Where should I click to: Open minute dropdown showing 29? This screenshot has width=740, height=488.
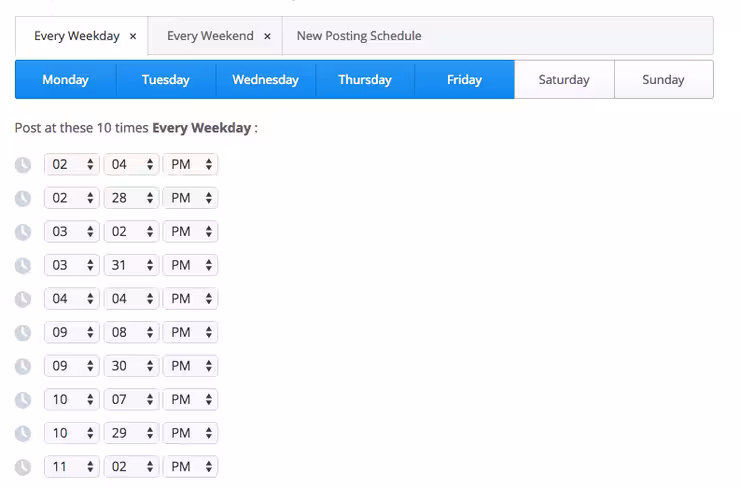(x=131, y=433)
